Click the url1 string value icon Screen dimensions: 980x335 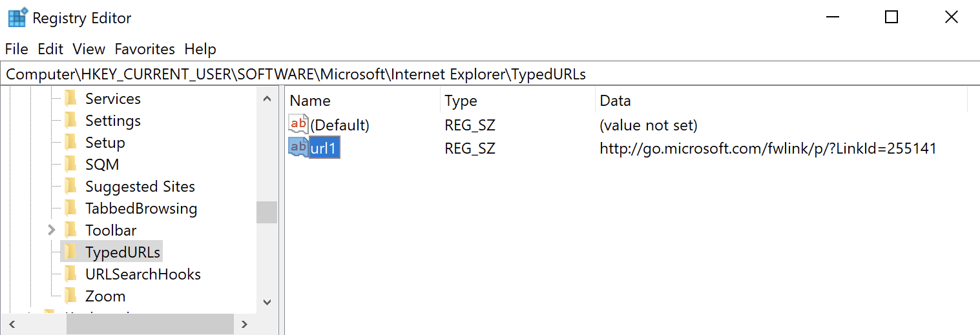click(x=298, y=148)
